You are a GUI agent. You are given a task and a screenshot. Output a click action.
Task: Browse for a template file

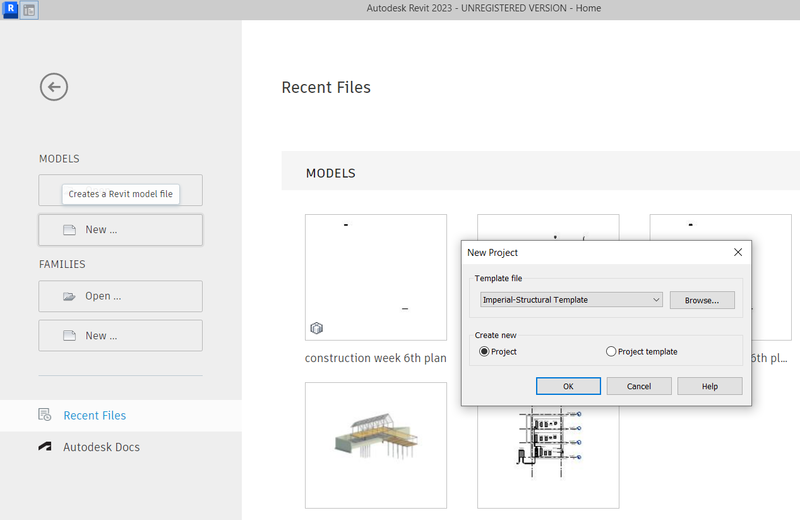pos(702,300)
